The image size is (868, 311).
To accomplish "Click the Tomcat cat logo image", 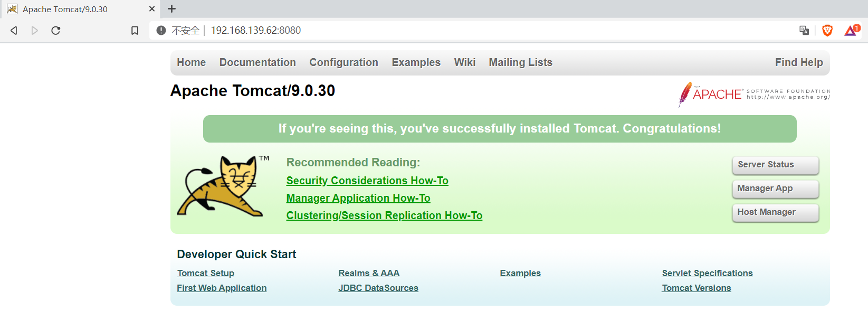I will point(223,185).
